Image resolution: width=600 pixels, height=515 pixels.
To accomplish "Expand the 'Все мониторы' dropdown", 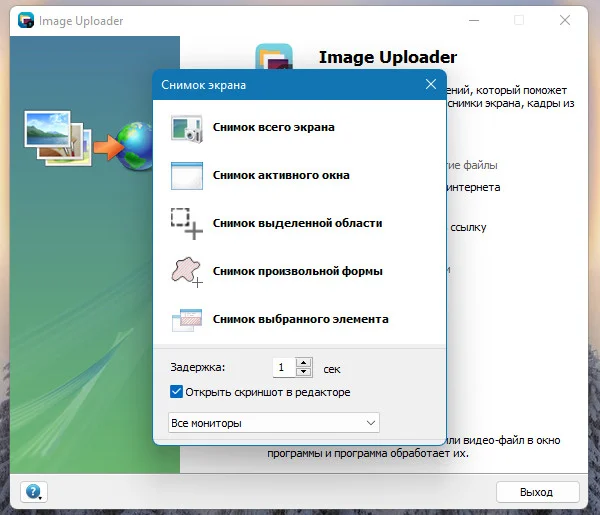I will coord(274,423).
